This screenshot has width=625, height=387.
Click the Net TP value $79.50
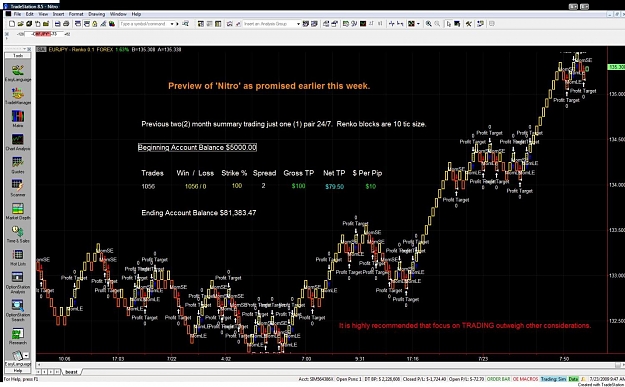point(334,187)
